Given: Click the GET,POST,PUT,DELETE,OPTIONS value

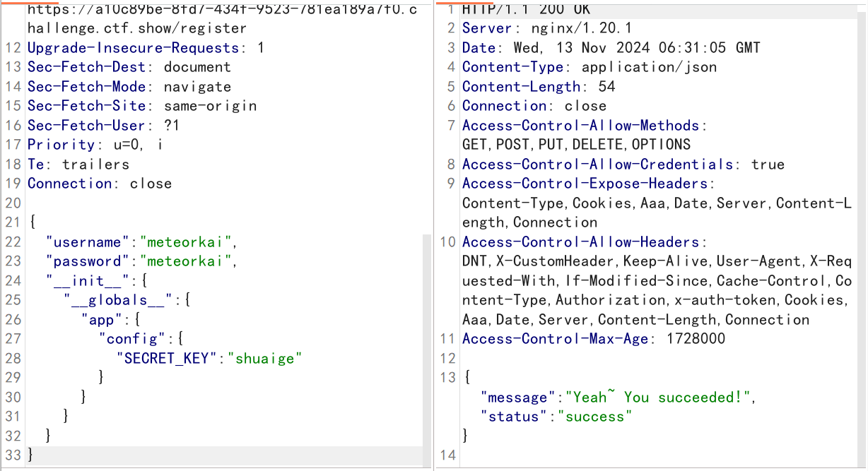Looking at the screenshot, I should [x=576, y=145].
